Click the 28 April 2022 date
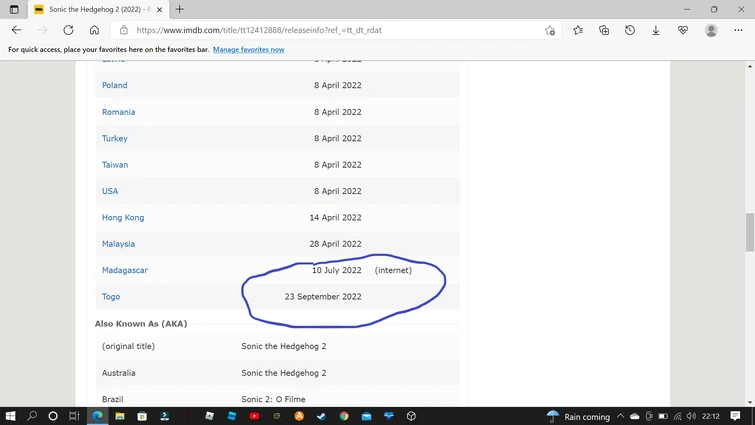Screen dimensions: 755x425 pyautogui.click(x=336, y=244)
